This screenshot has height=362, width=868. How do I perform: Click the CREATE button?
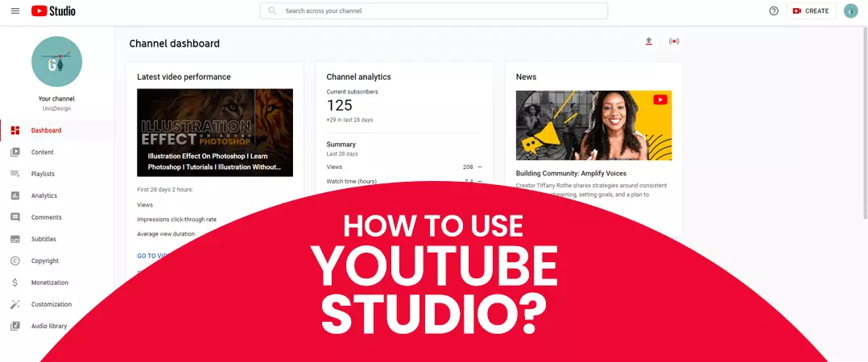tap(811, 10)
